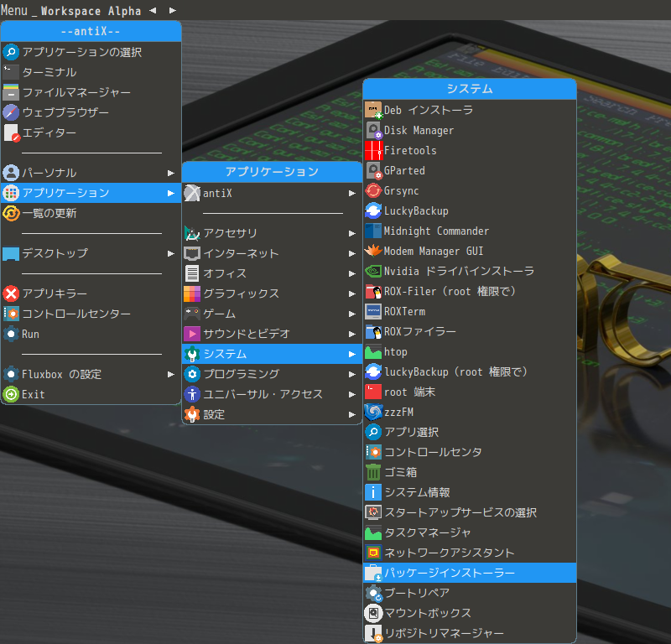
Task: Launch luckyBackup (root 権限で)
Action: (470, 371)
